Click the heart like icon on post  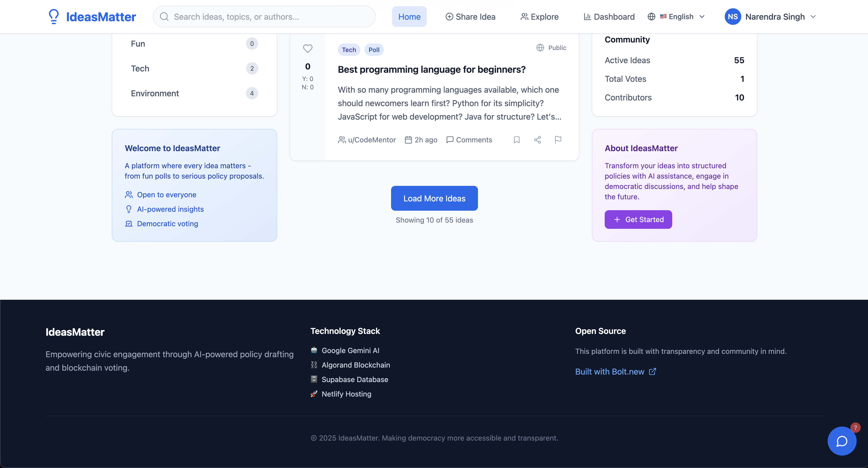coord(307,49)
